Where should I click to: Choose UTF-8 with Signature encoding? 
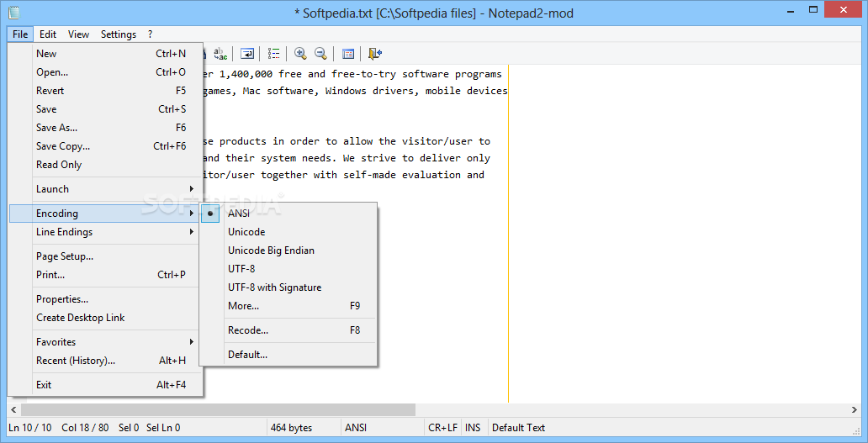tap(288, 287)
